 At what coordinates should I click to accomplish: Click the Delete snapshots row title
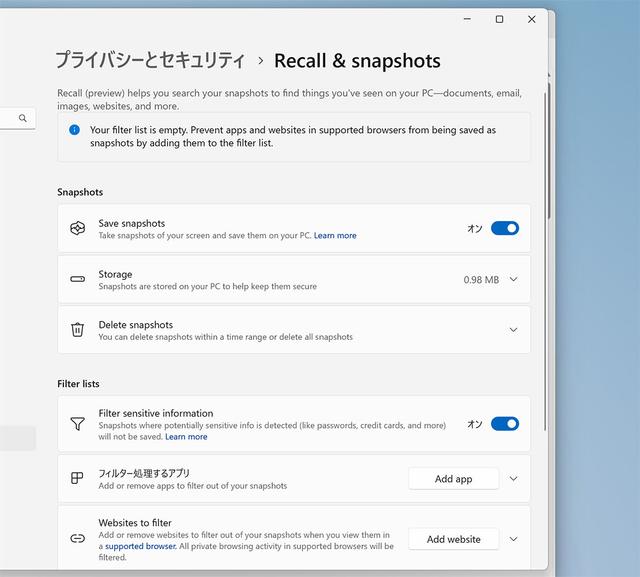(136, 325)
